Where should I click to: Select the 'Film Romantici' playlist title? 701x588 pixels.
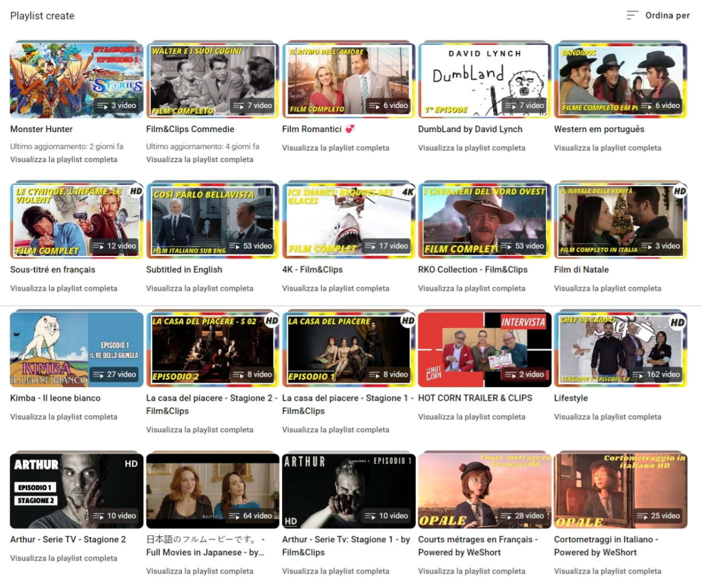click(x=318, y=129)
